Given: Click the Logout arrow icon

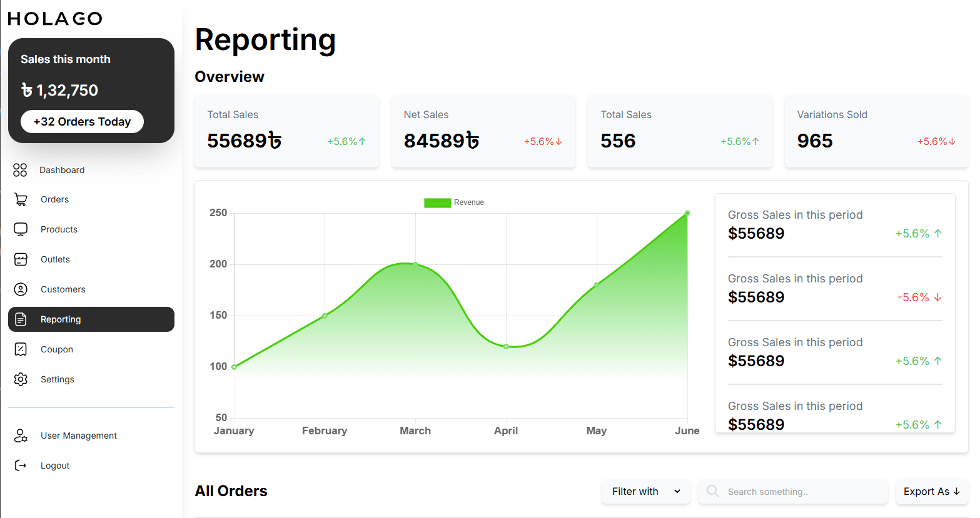Looking at the screenshot, I should (x=21, y=466).
